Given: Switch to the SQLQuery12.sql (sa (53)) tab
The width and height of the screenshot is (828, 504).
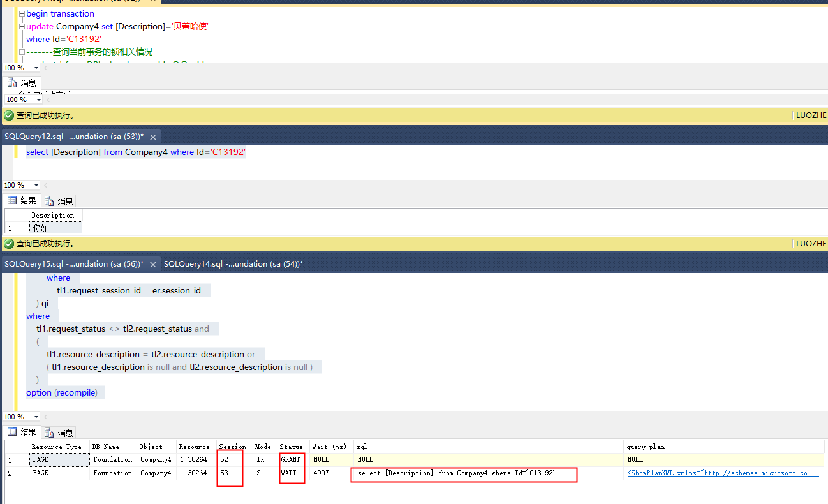Looking at the screenshot, I should (x=74, y=137).
